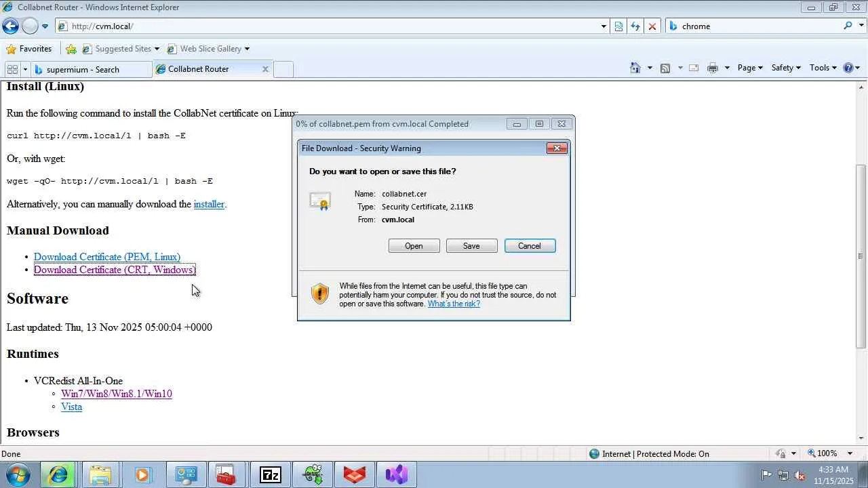The image size is (868, 488).
Task: Expand the address bar autocomplete dropdown
Action: [604, 26]
